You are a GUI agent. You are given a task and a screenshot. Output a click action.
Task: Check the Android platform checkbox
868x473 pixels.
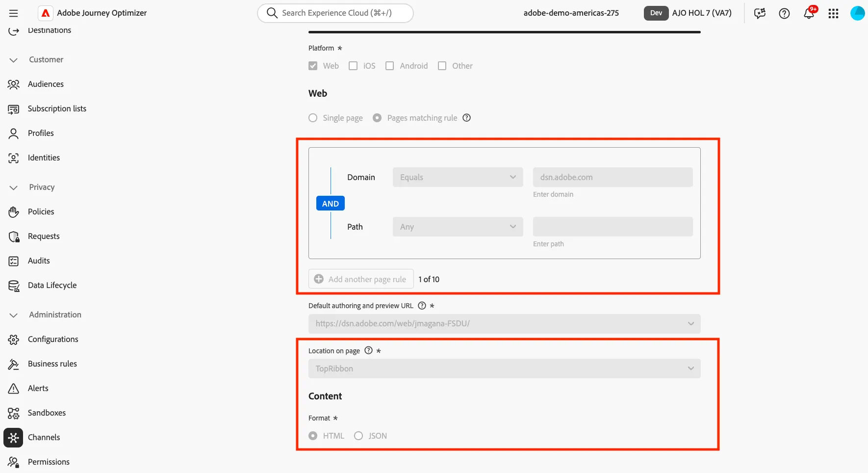(x=389, y=66)
